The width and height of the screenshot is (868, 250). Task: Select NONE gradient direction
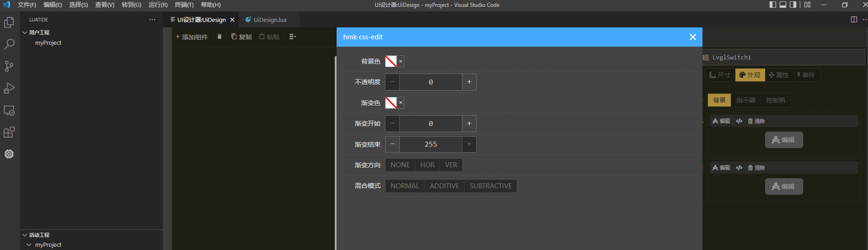click(400, 165)
